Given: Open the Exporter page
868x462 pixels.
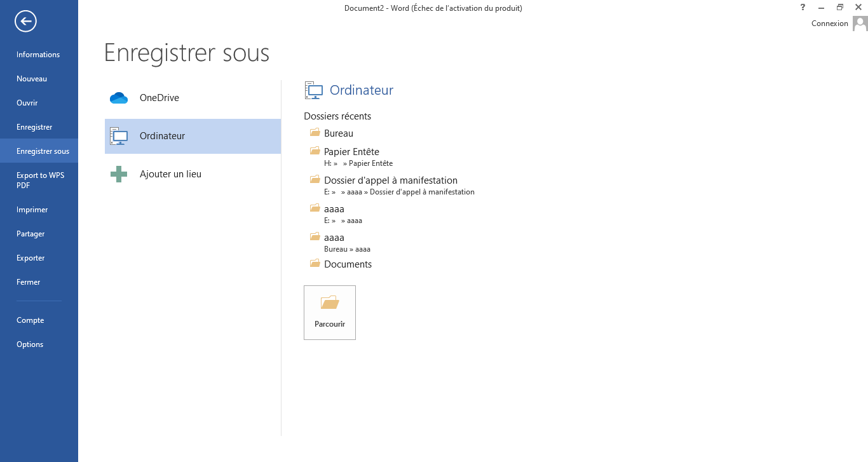Looking at the screenshot, I should [39, 258].
